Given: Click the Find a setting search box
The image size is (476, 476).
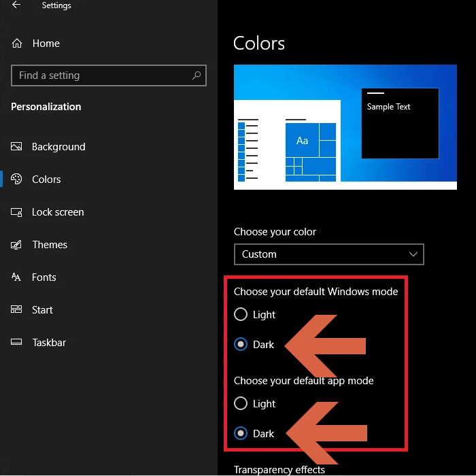Looking at the screenshot, I should tap(109, 75).
